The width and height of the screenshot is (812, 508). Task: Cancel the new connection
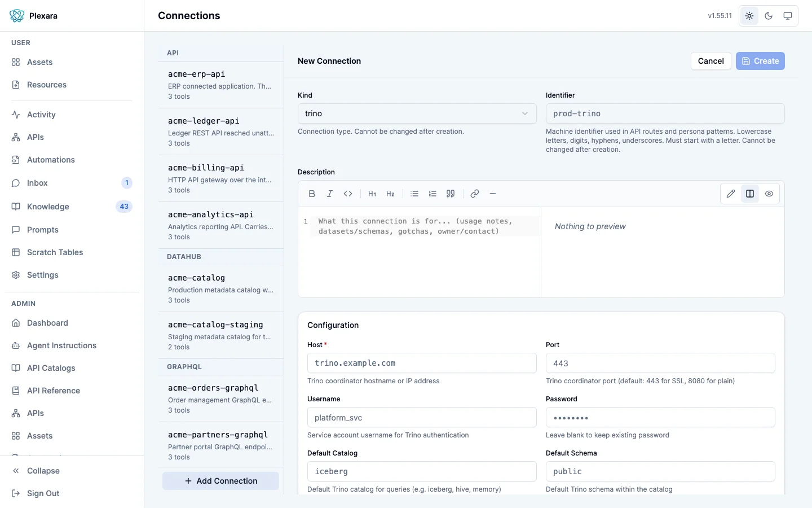click(710, 61)
